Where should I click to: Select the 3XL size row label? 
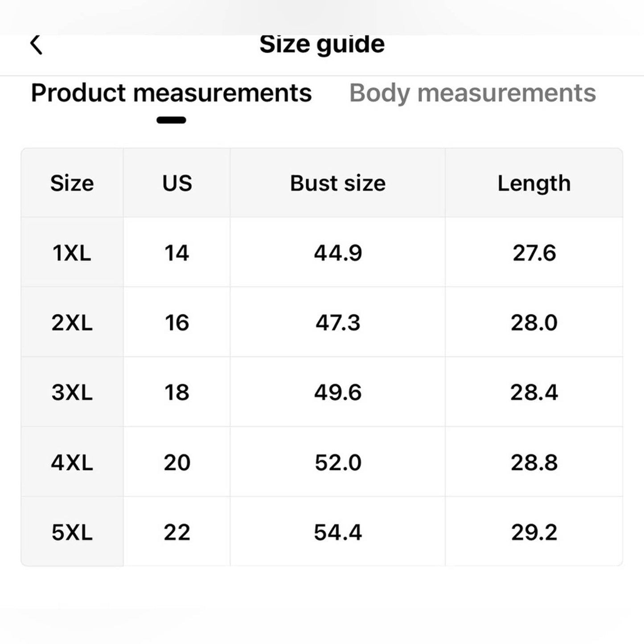[72, 392]
